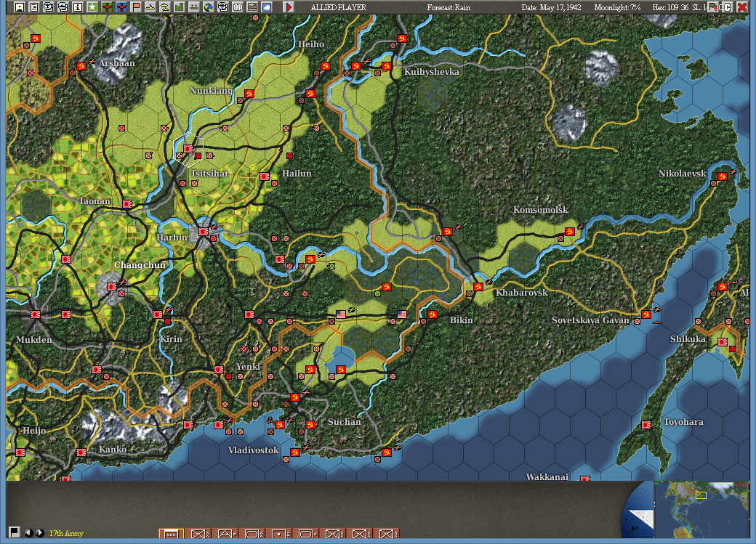Select next unit with right arrow button
This screenshot has height=544, width=756.
(40, 532)
